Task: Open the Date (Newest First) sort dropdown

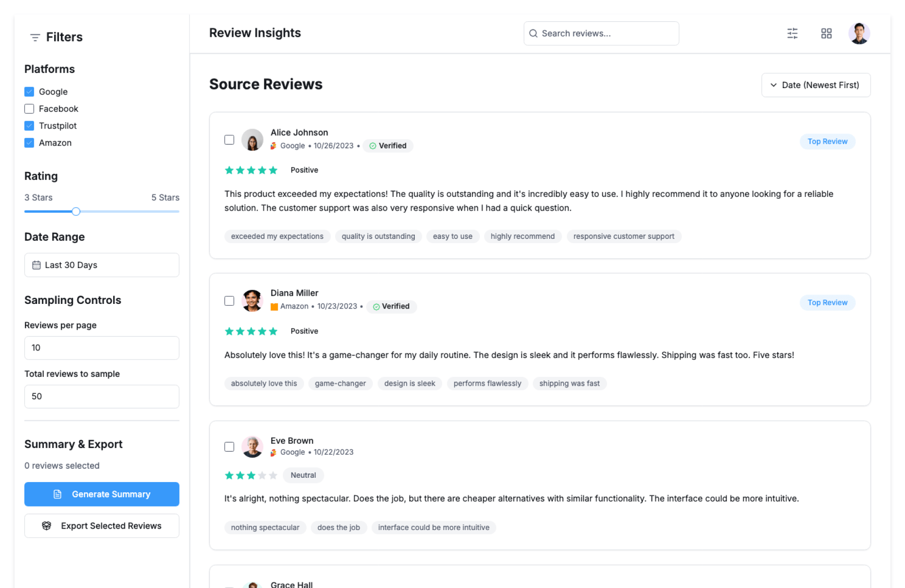Action: pos(815,85)
